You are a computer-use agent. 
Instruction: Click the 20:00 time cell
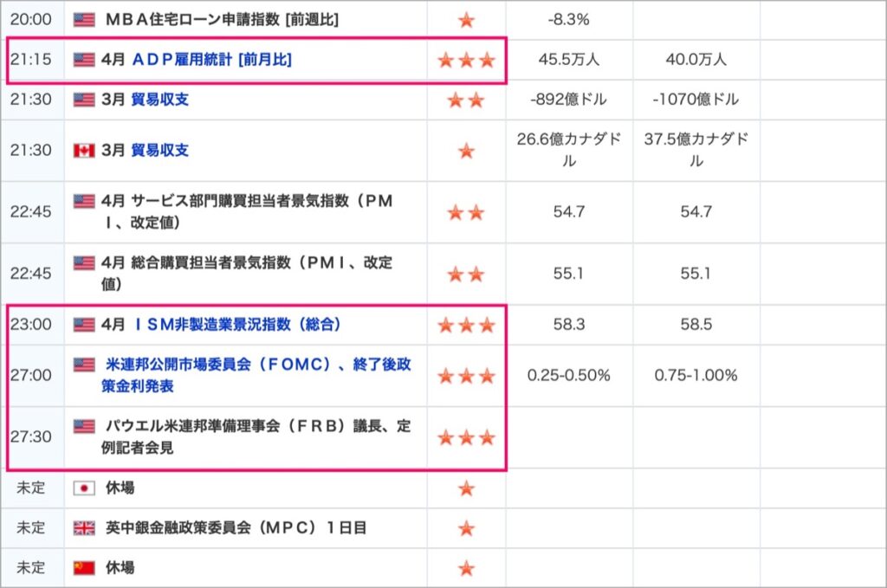tap(30, 20)
